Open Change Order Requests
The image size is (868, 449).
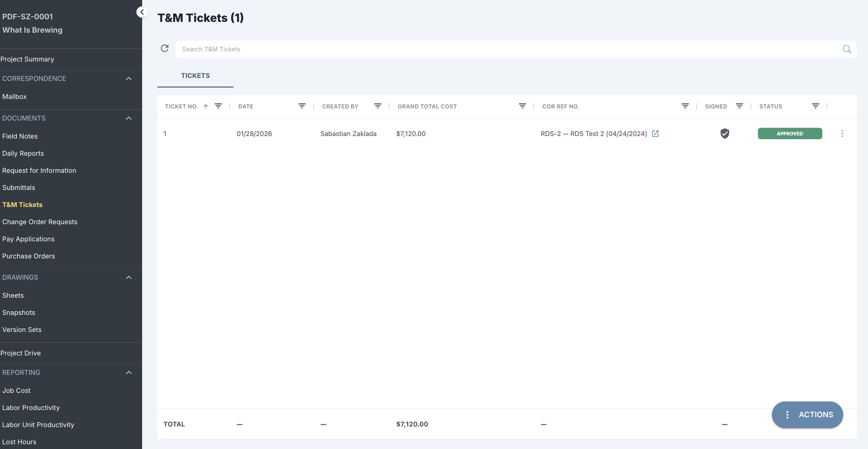(x=40, y=222)
